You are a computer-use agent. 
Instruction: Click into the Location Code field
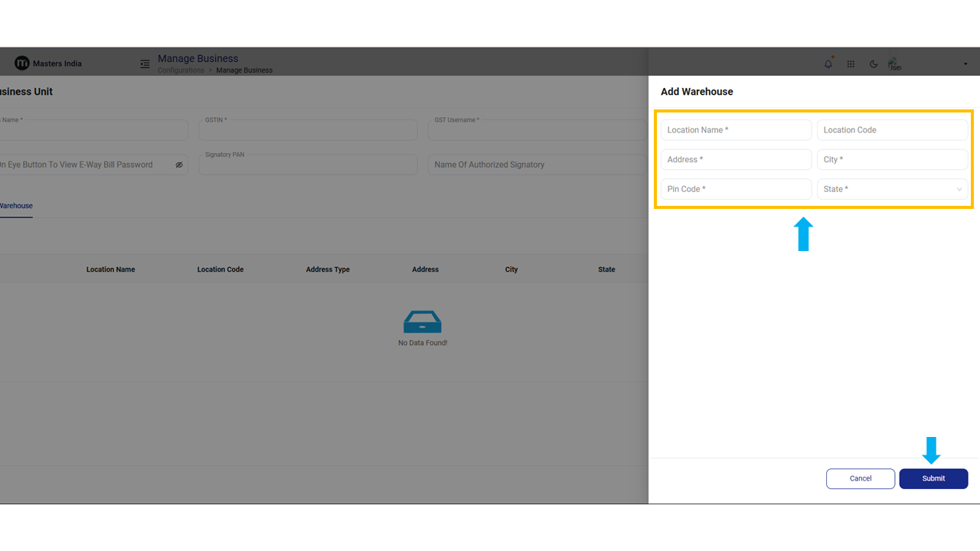pos(892,130)
